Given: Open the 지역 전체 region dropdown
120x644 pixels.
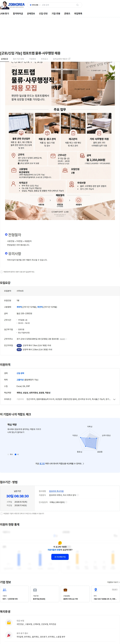Looking at the screenshot, I should (35, 5).
